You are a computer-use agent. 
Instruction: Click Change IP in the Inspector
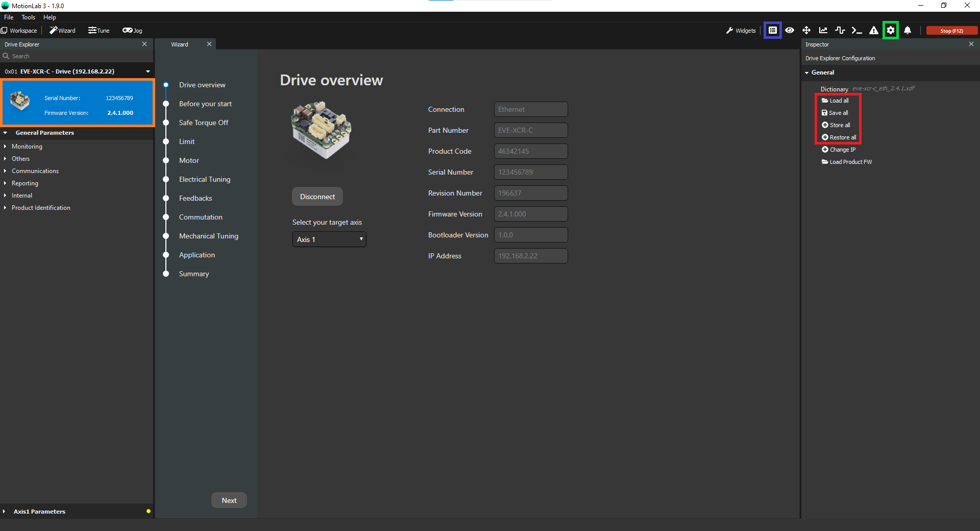[x=839, y=150]
